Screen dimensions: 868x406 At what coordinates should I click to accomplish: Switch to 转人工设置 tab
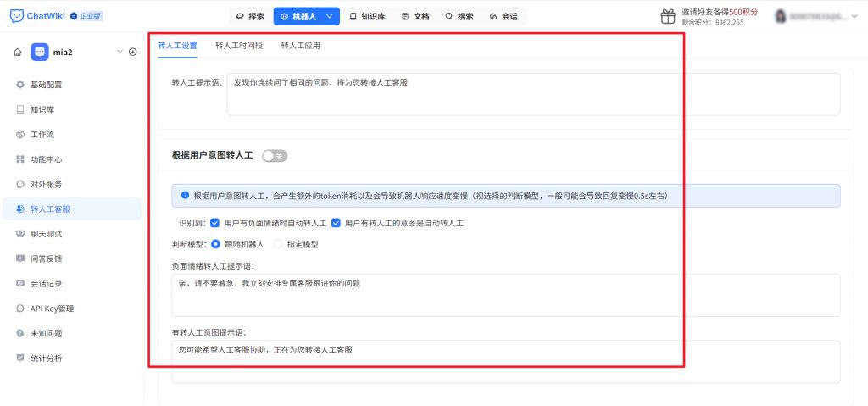pos(177,46)
